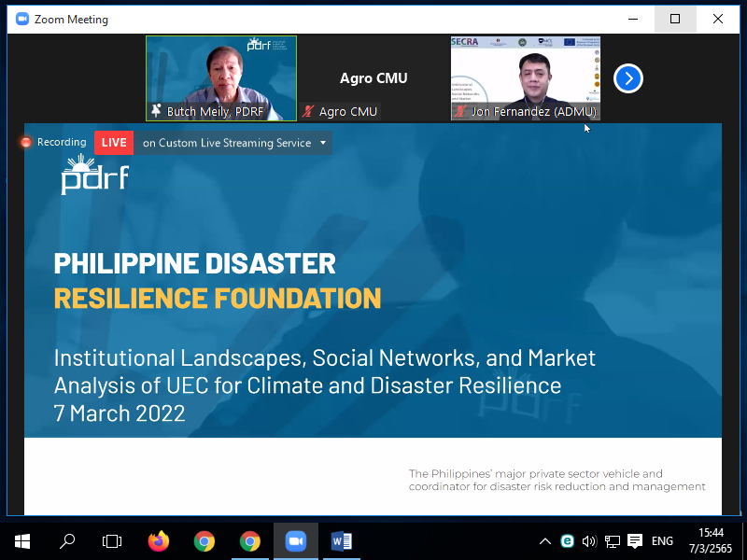Click '7 March 2022' date text
The image size is (747, 560).
click(x=120, y=413)
